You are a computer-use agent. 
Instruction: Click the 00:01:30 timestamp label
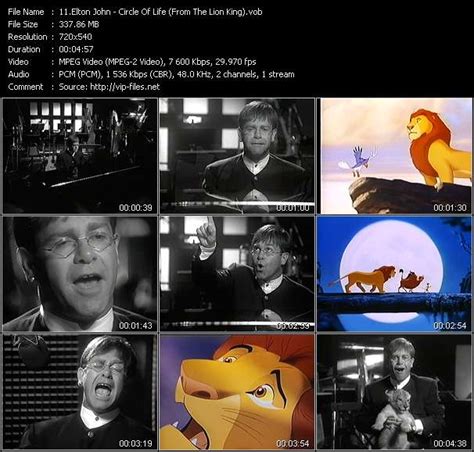click(450, 208)
